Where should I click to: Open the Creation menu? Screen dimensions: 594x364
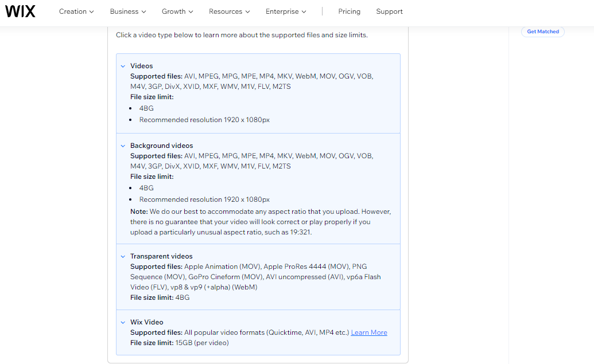[x=76, y=11]
